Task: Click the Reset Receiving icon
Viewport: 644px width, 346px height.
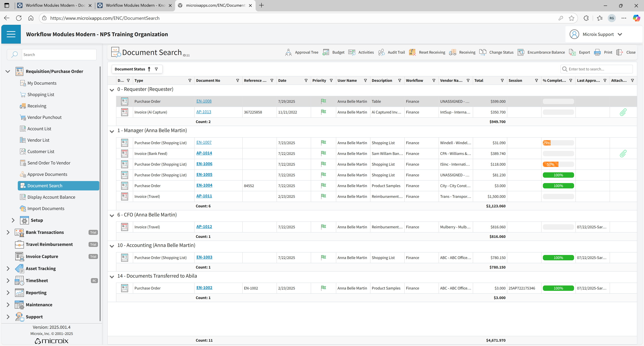Action: coord(412,52)
